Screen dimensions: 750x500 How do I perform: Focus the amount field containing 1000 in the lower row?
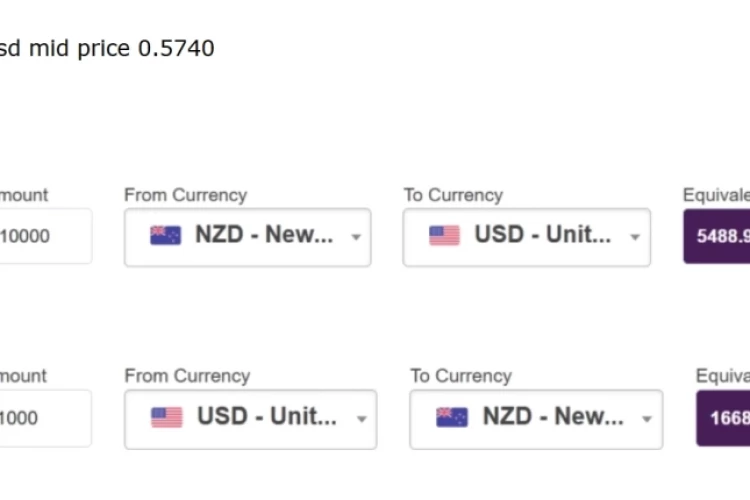(45, 418)
